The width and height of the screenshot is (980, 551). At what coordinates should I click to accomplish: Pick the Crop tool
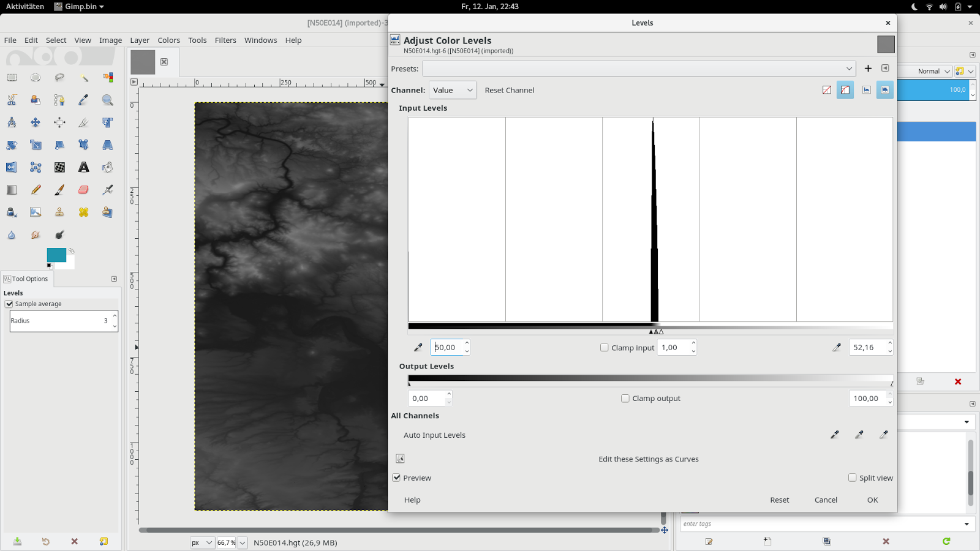(x=84, y=122)
